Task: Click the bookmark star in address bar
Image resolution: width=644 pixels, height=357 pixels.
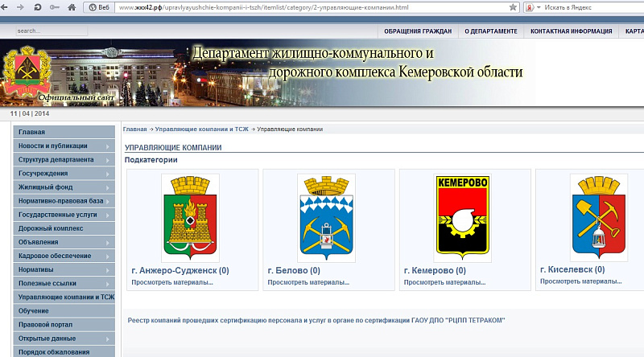Action: pos(513,6)
